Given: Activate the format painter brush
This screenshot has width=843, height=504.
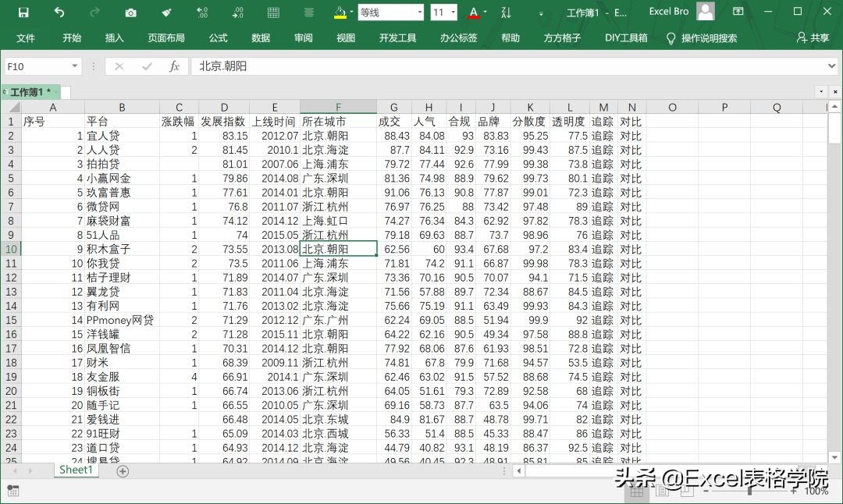Looking at the screenshot, I should [167, 12].
